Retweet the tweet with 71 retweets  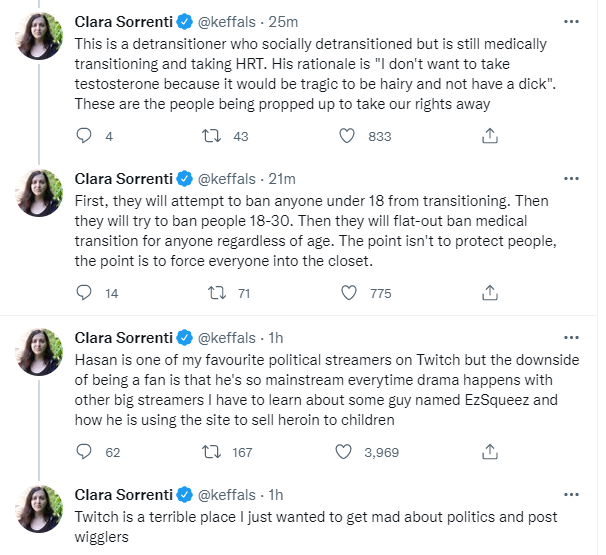pos(216,293)
